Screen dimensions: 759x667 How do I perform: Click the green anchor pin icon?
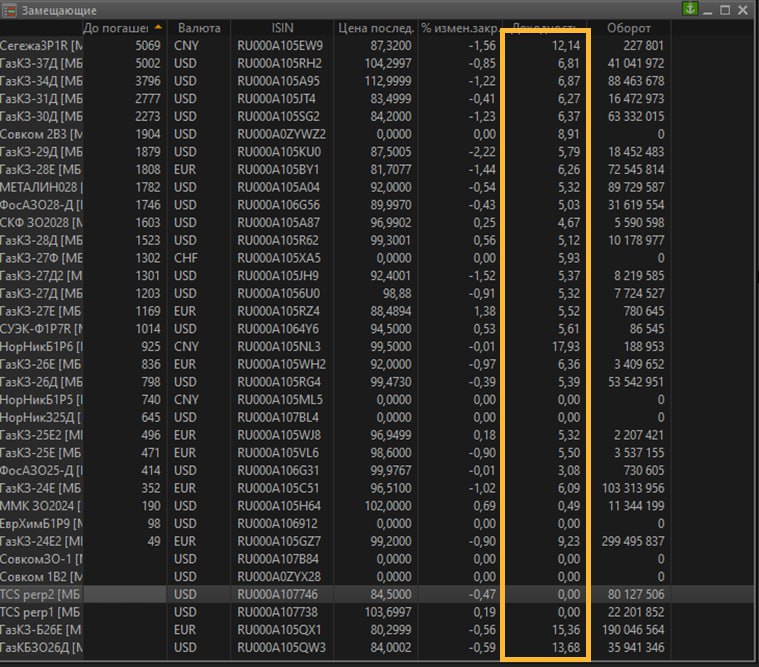pos(690,9)
